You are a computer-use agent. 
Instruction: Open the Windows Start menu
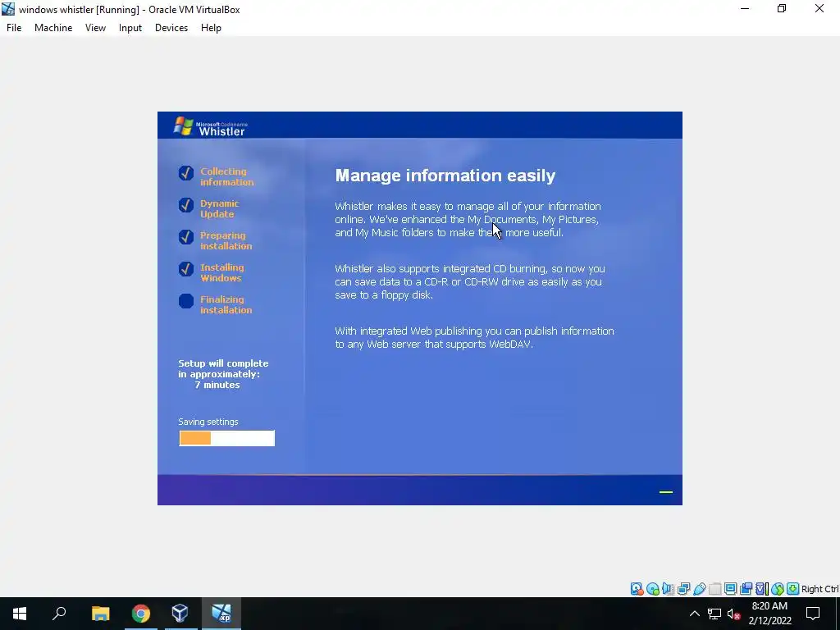tap(20, 614)
